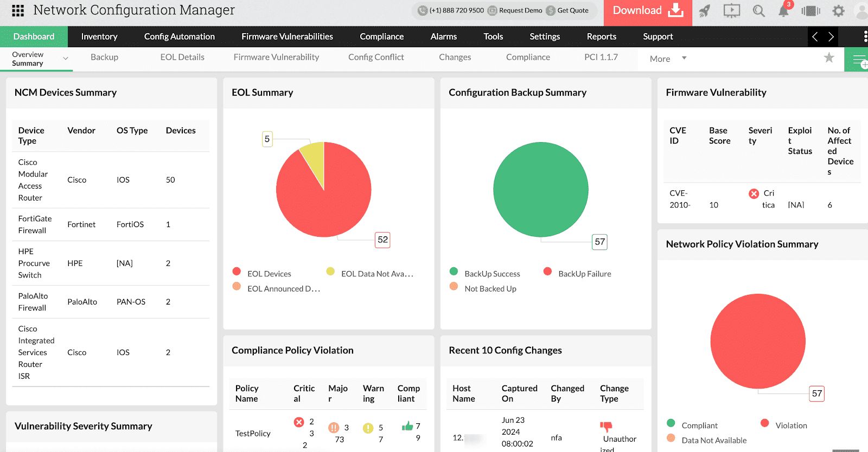Click the critical severity red X icon
Screen dimensions: 868x452
click(754, 193)
